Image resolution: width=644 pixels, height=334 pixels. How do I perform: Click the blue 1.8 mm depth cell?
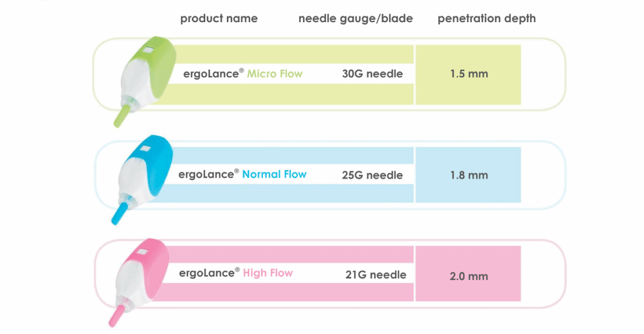(x=469, y=175)
